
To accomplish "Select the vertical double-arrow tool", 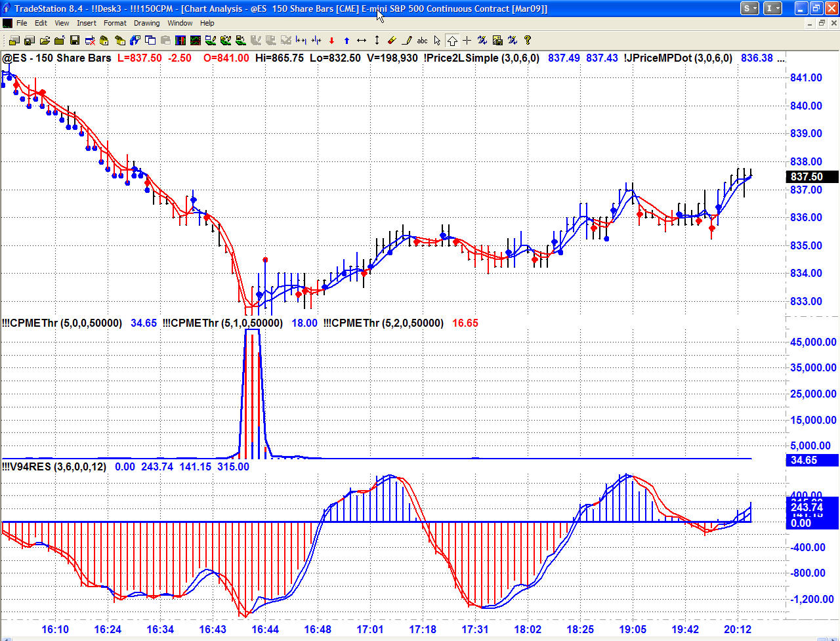I will 377,41.
